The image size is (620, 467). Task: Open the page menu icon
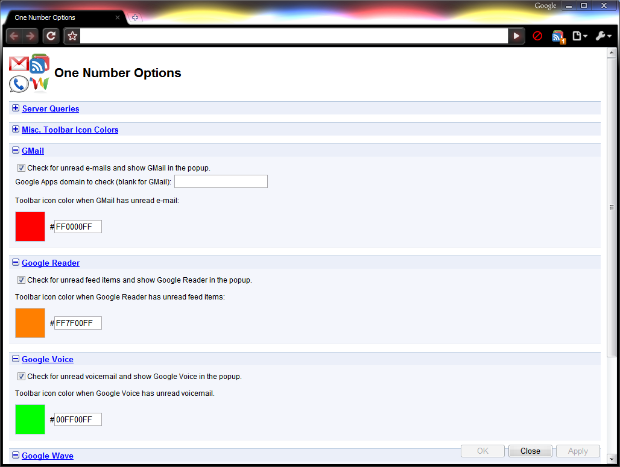(x=580, y=36)
